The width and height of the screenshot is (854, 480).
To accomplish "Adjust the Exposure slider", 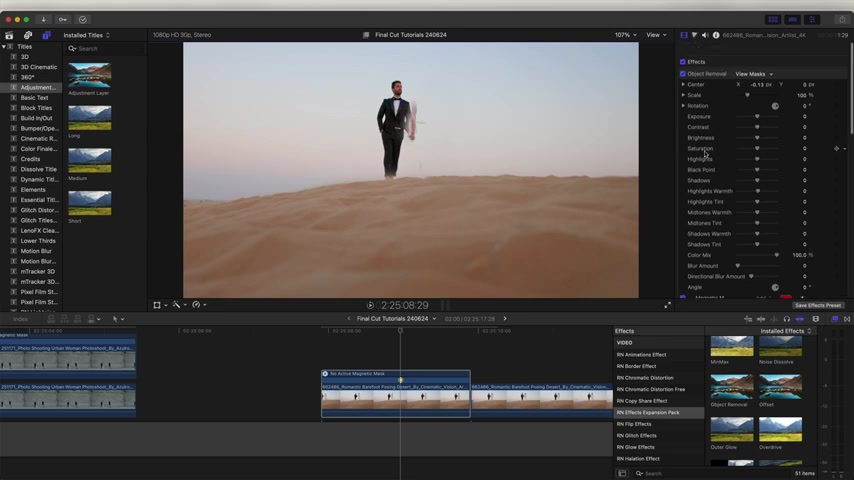I will click(757, 117).
